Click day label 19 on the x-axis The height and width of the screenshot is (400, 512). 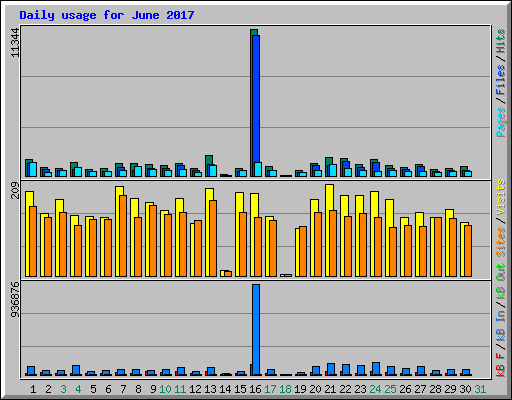[x=300, y=389]
